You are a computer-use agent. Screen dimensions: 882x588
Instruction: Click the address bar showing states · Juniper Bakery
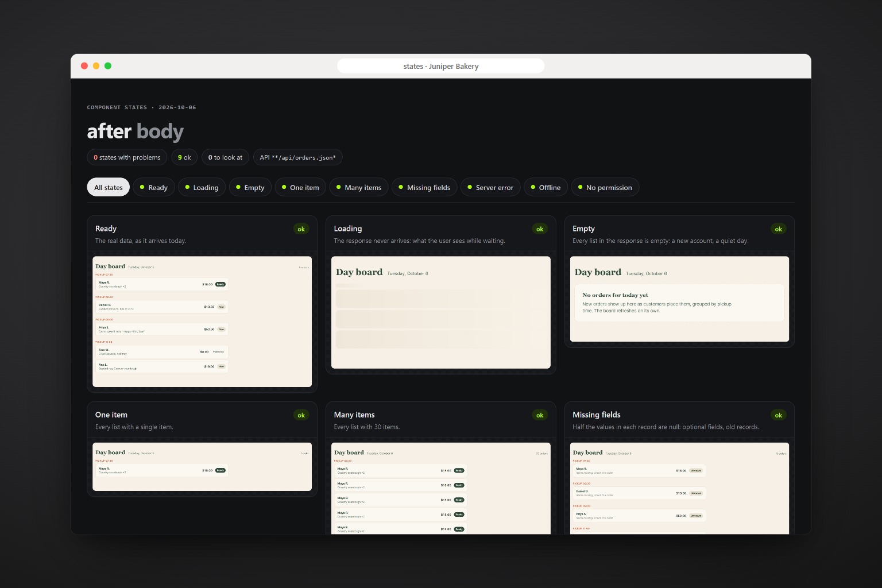tap(441, 66)
